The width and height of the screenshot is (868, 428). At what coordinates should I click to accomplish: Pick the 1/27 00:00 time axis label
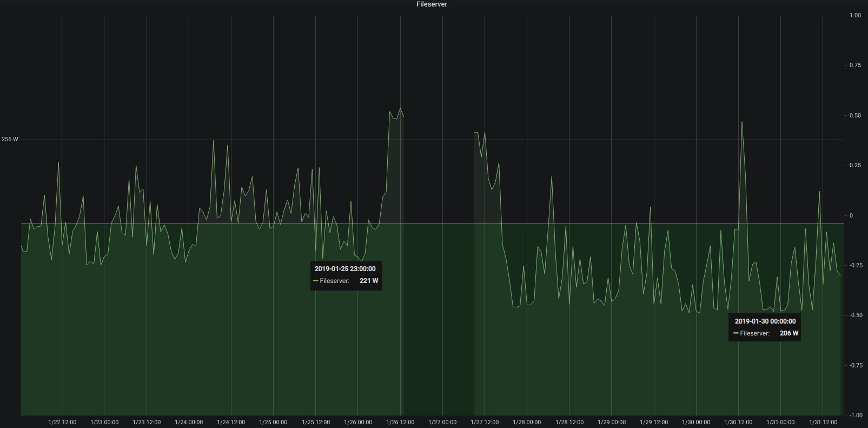(x=442, y=422)
